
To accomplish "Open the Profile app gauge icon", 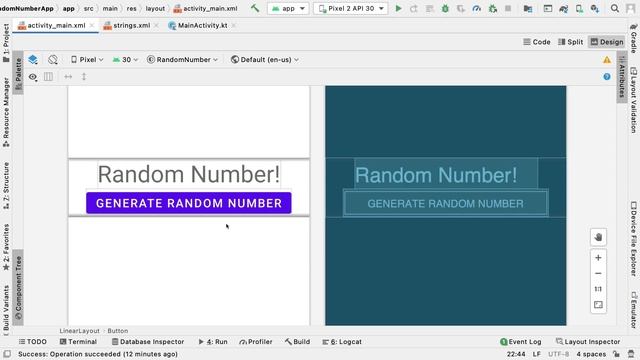I will coord(476,8).
